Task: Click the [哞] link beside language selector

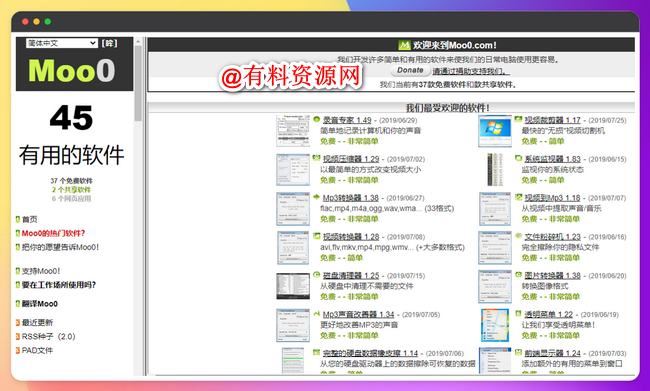Action: point(109,43)
